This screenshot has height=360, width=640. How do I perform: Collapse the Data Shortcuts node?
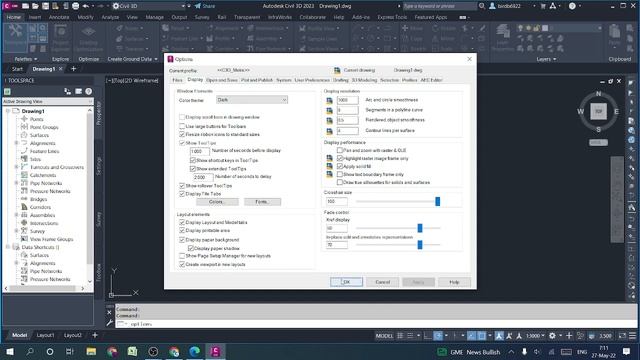click(x=8, y=247)
